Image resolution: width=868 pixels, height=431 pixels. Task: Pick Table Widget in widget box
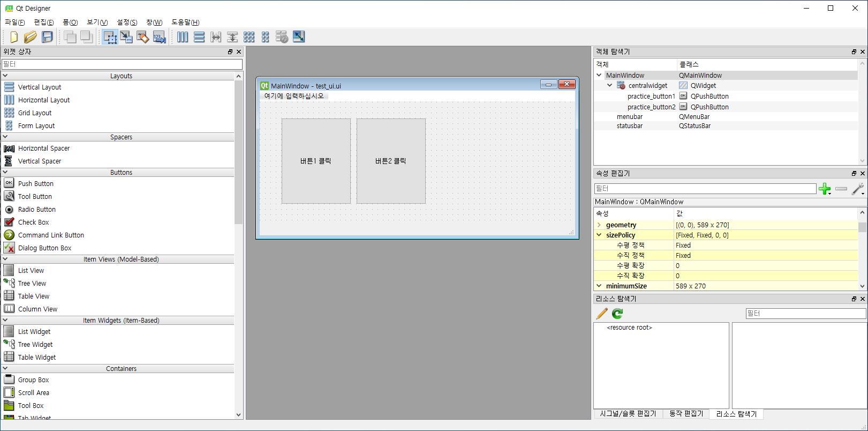(37, 357)
